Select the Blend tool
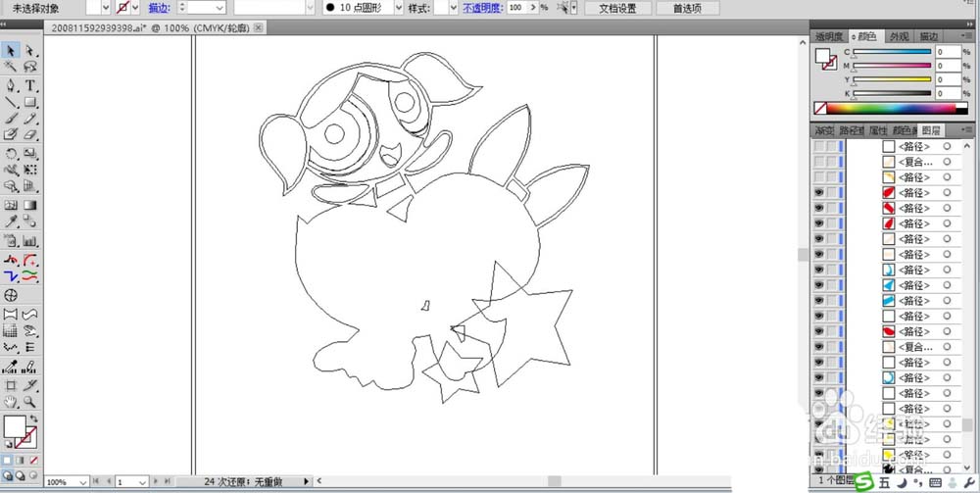Viewport: 980px width, 493px height. point(30,222)
